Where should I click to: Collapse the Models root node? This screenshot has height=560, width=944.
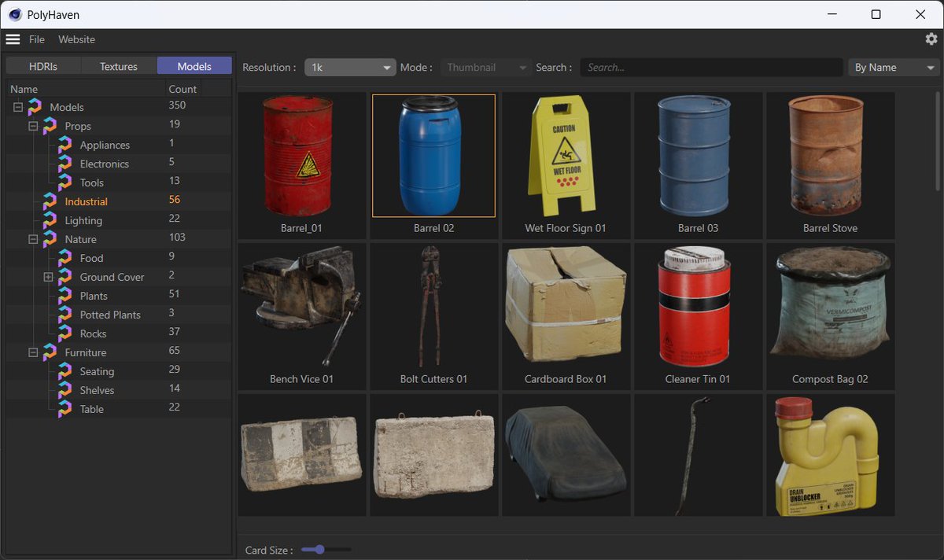click(18, 107)
